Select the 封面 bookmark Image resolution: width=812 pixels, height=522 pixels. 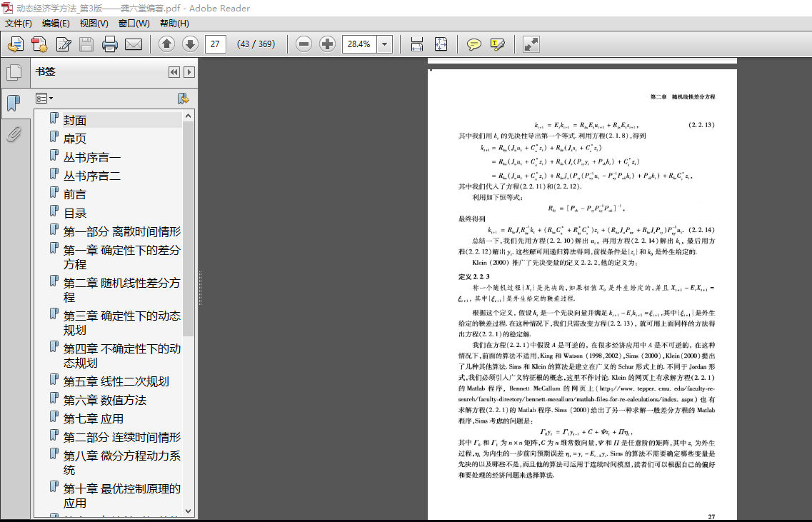click(x=74, y=120)
